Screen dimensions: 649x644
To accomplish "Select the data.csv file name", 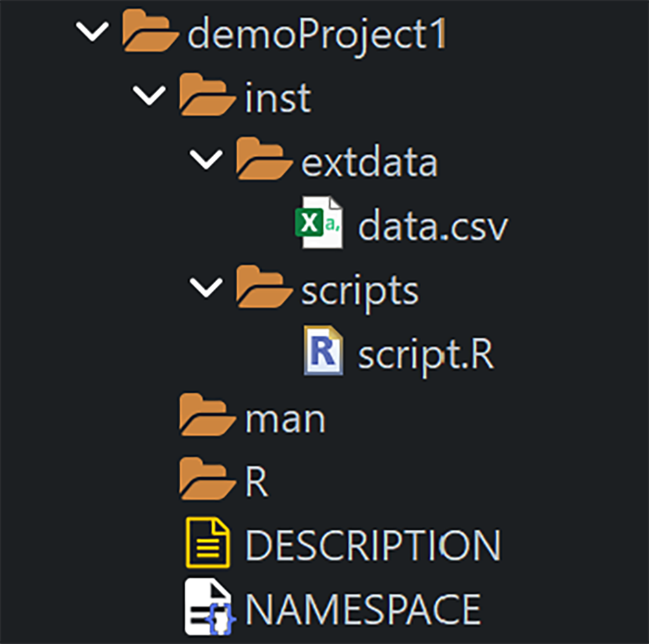I will tap(433, 225).
